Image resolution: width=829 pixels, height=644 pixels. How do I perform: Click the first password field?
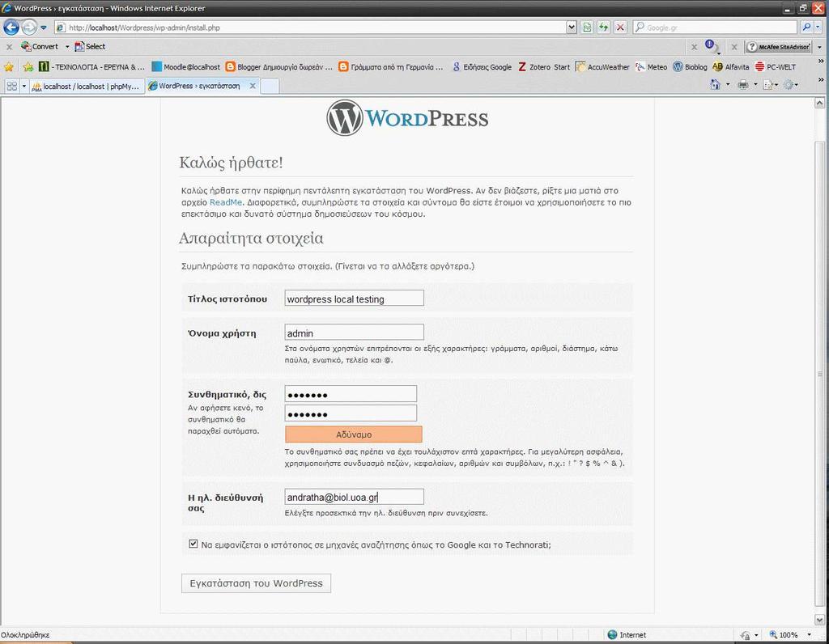tap(351, 393)
